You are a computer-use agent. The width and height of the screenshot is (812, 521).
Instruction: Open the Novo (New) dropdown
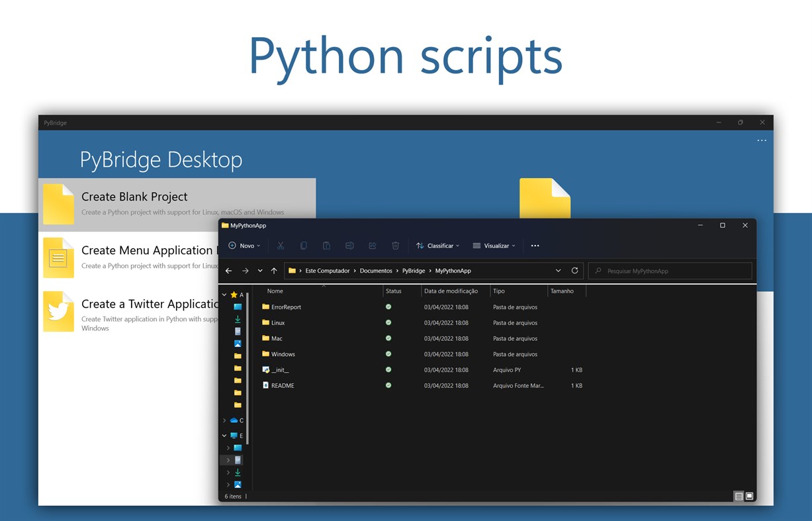244,246
